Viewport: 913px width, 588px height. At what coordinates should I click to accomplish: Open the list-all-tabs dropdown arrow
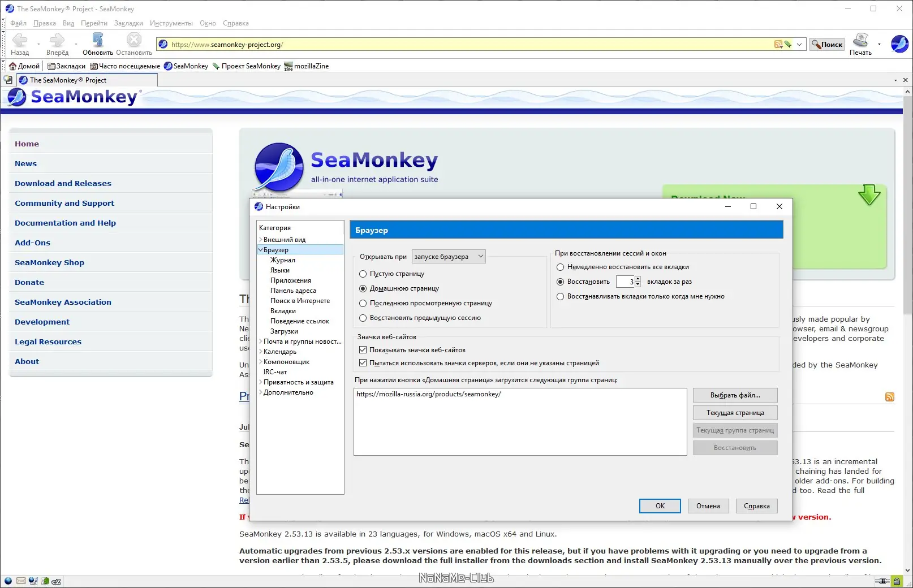[895, 80]
